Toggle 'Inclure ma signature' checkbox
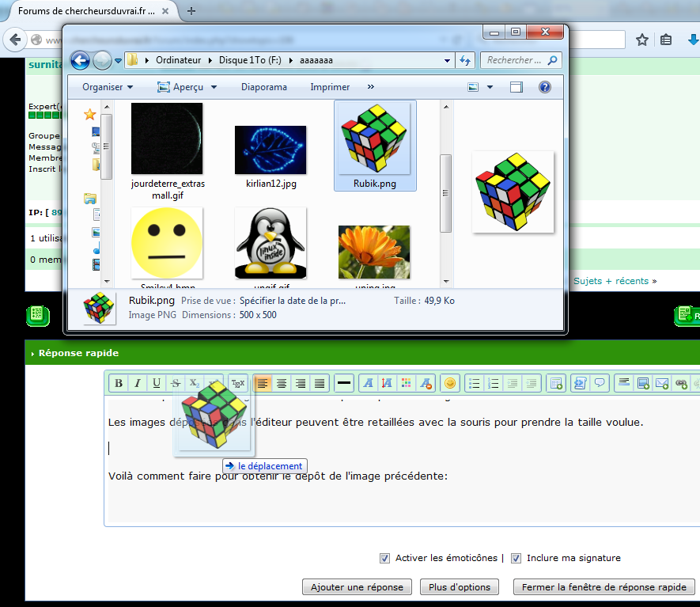Viewport: 700px width, 607px height. tap(516, 558)
